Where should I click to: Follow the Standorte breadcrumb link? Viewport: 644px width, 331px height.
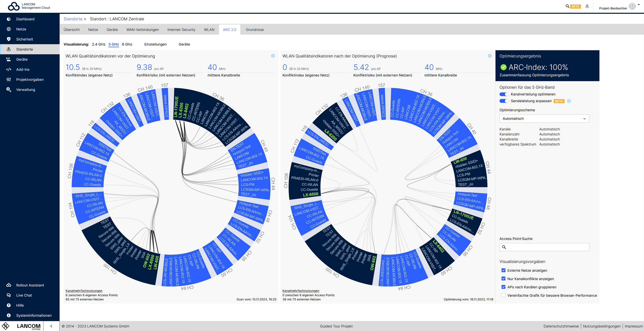click(x=73, y=19)
